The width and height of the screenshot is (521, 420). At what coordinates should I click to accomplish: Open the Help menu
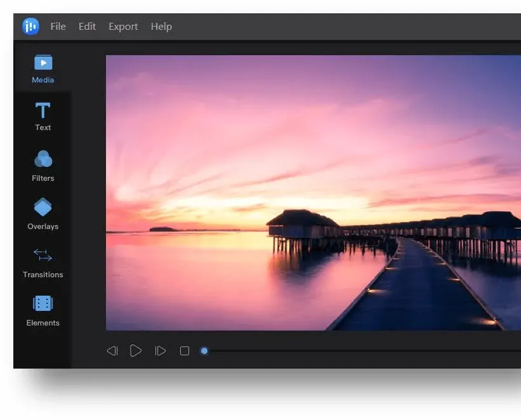[161, 26]
